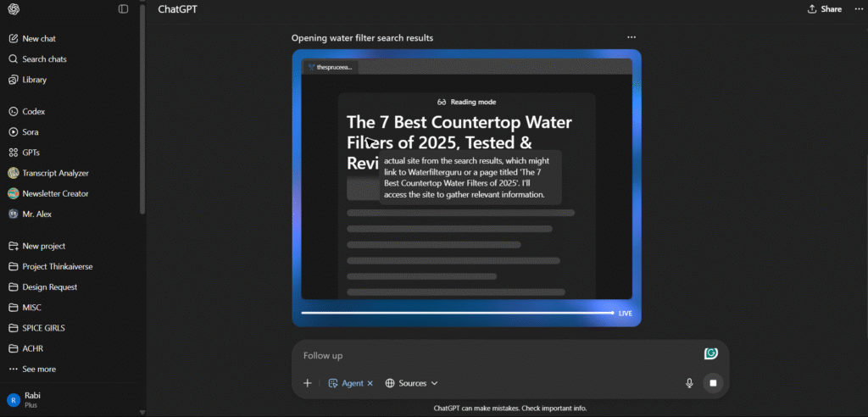Open the Sources dropdown

[412, 383]
